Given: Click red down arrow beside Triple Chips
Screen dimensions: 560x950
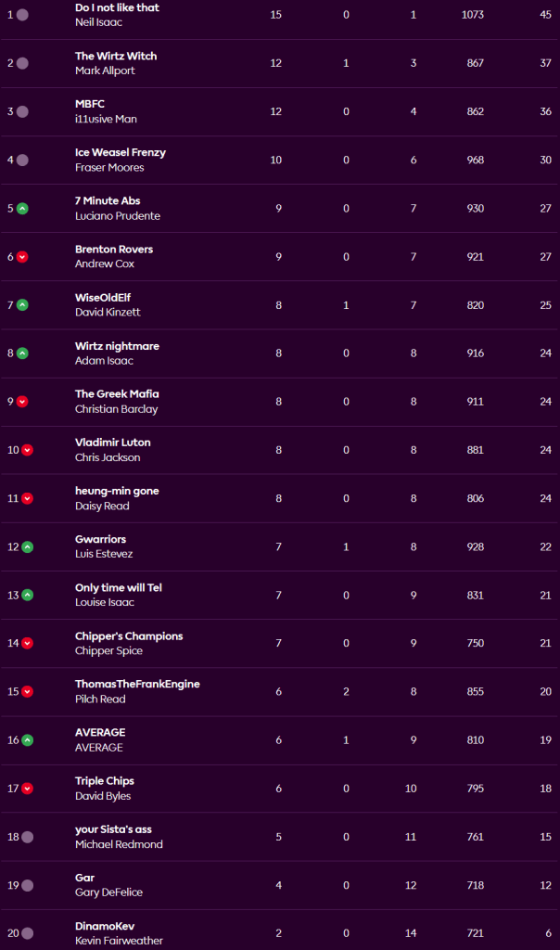Looking at the screenshot, I should tap(27, 789).
